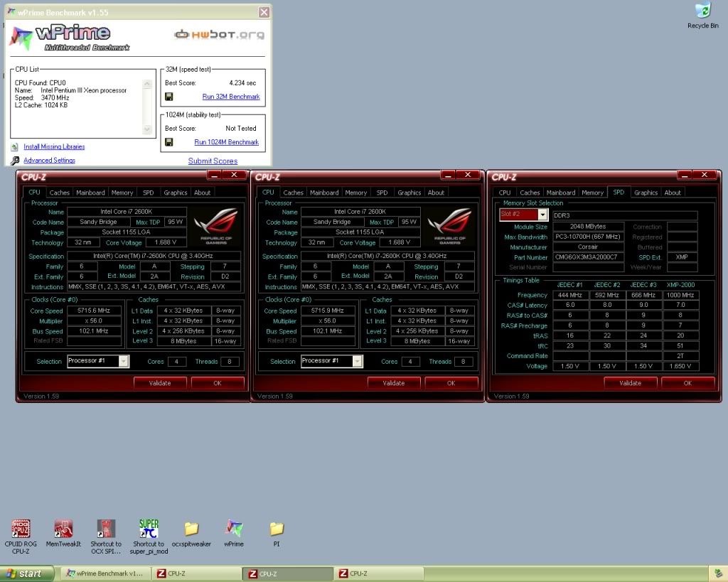
Task: Open the Recycle Bin desktop icon
Action: tap(702, 12)
